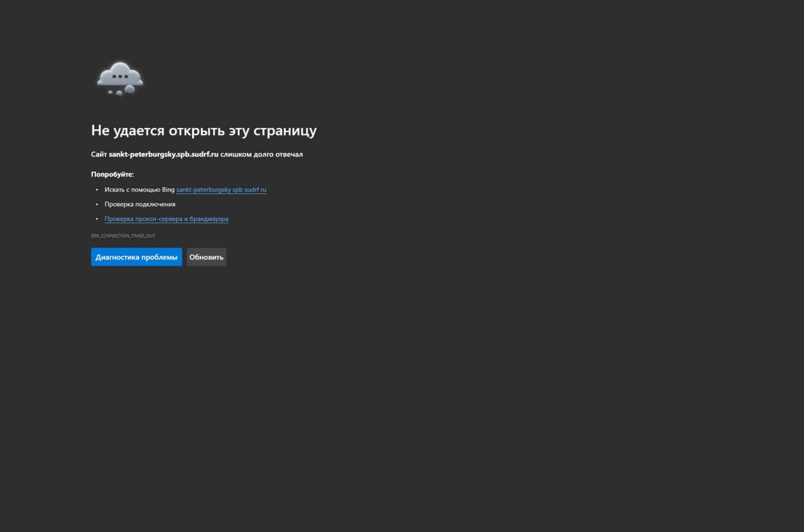Image resolution: width=804 pixels, height=532 pixels.
Task: Click the bullet before "Проверка подключения"
Action: click(97, 204)
